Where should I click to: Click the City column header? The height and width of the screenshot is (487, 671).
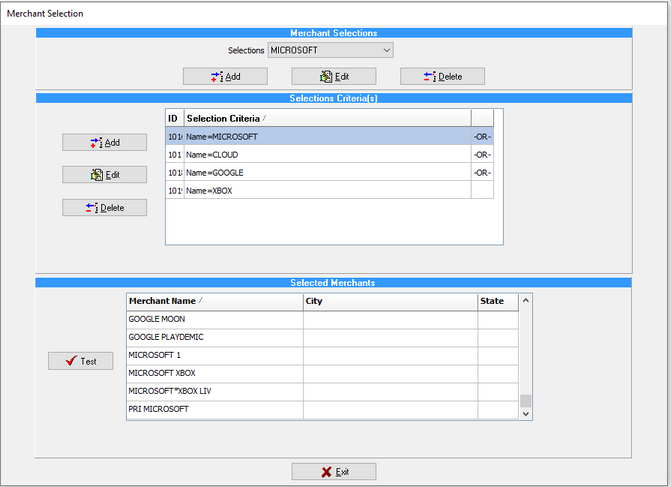[x=390, y=301]
